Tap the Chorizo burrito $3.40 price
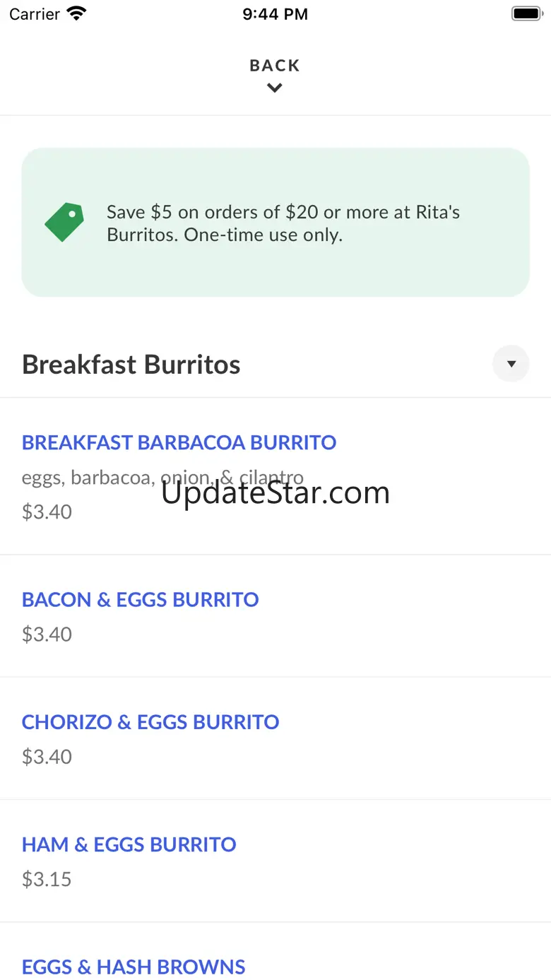 [x=47, y=757]
